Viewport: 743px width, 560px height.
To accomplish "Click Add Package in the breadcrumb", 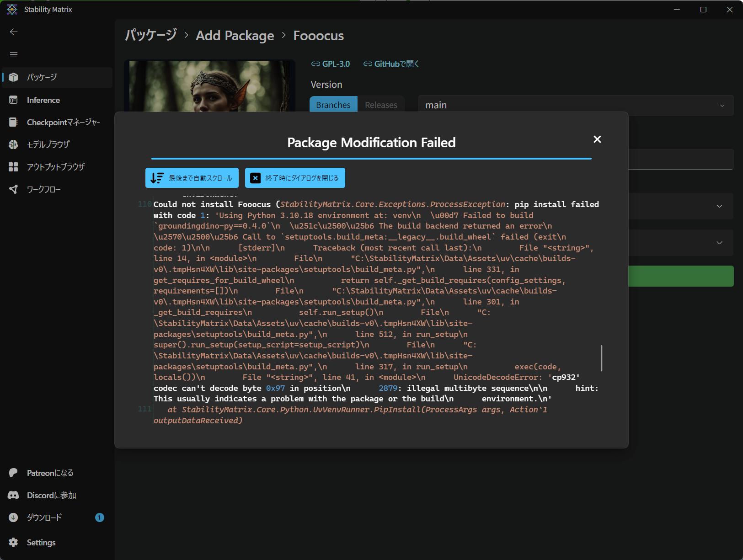I will (235, 36).
